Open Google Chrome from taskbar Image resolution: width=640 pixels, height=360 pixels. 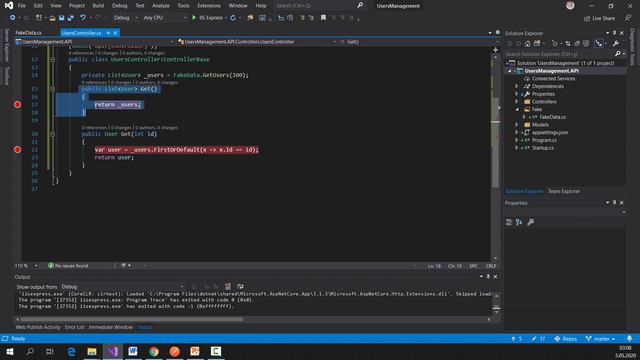pyautogui.click(x=154, y=351)
